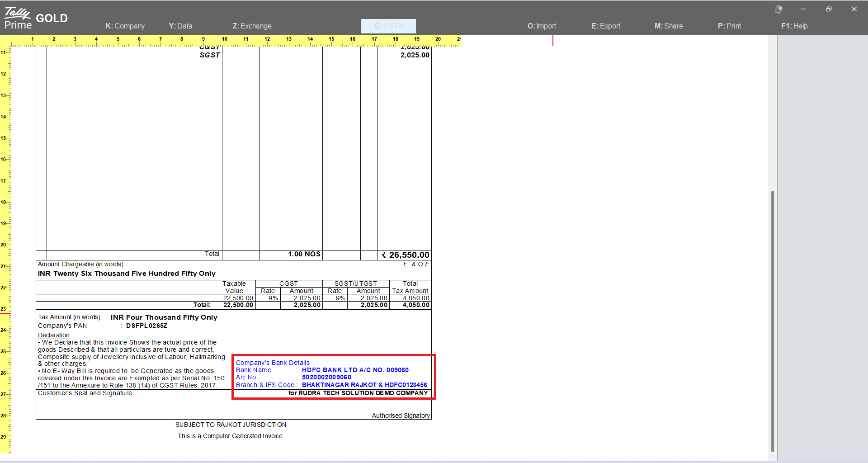Open the Y: Data menu
Image resolution: width=868 pixels, height=463 pixels.
point(180,26)
